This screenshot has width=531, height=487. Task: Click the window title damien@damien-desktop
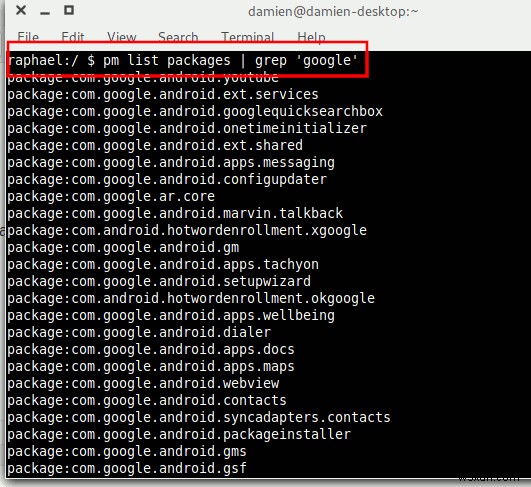pos(333,12)
